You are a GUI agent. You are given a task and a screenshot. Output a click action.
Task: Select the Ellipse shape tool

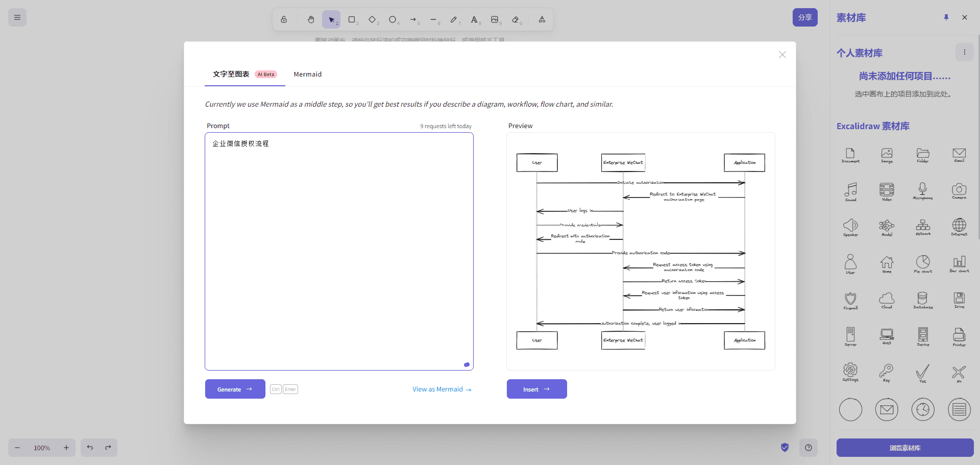[393, 19]
